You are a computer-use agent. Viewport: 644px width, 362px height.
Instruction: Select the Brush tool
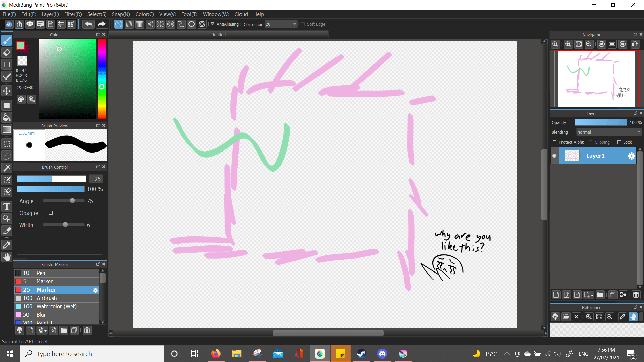(7, 40)
